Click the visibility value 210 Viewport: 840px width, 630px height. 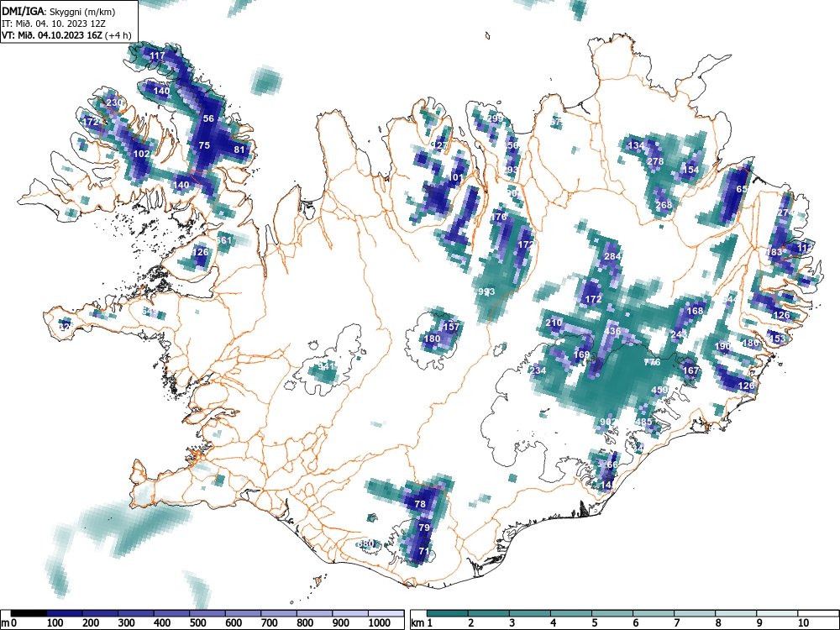point(554,323)
